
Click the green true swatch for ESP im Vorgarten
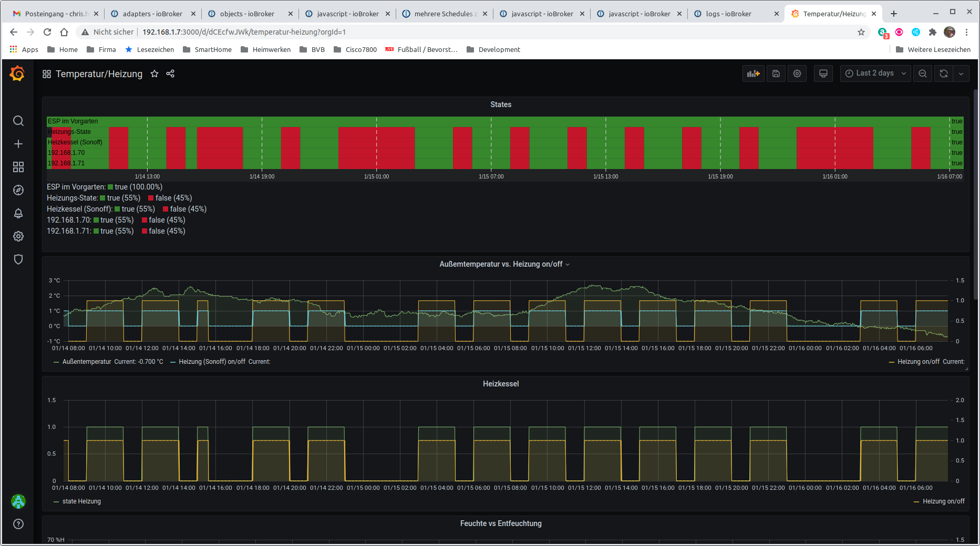coord(110,187)
